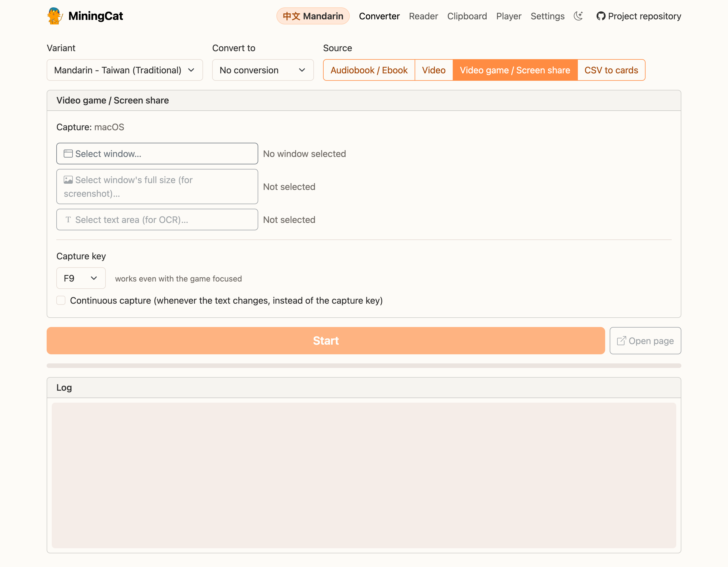Click the window icon in Select window button

point(68,154)
